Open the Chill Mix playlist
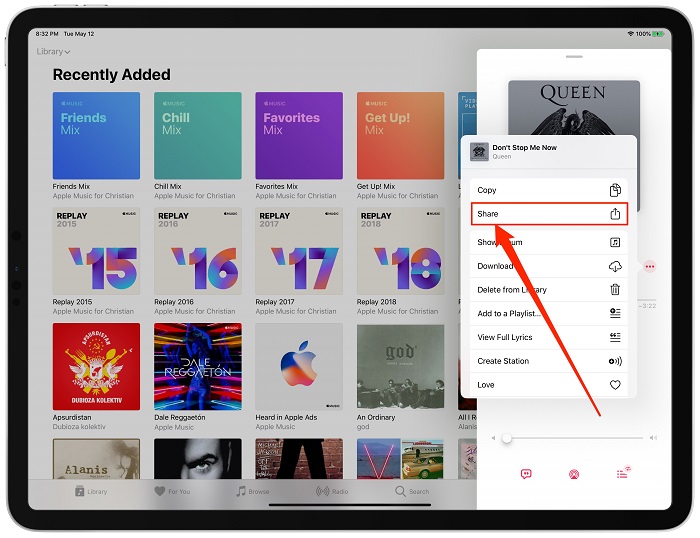The image size is (700, 538). pos(198,136)
